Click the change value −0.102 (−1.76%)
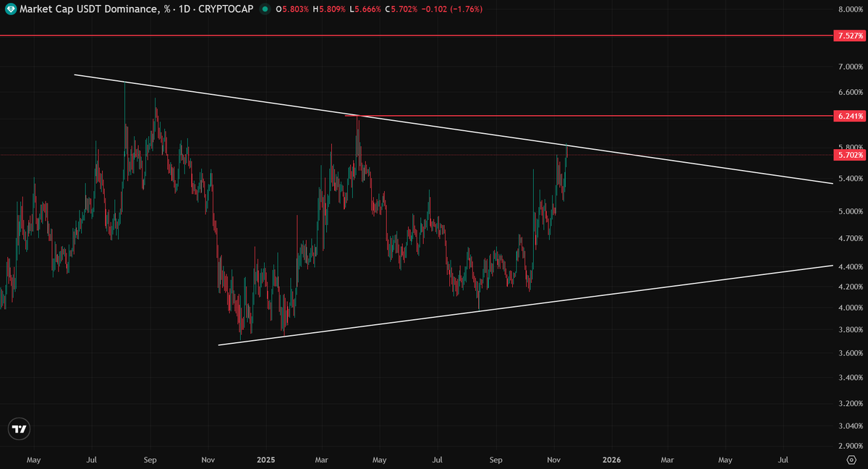This screenshot has height=469, width=868. (x=453, y=9)
